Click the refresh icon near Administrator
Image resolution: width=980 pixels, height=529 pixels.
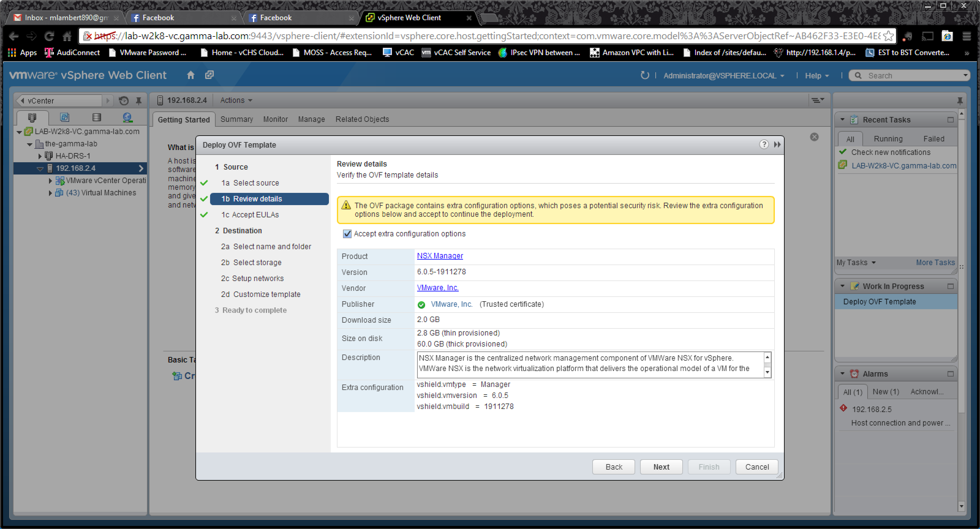[x=644, y=75]
